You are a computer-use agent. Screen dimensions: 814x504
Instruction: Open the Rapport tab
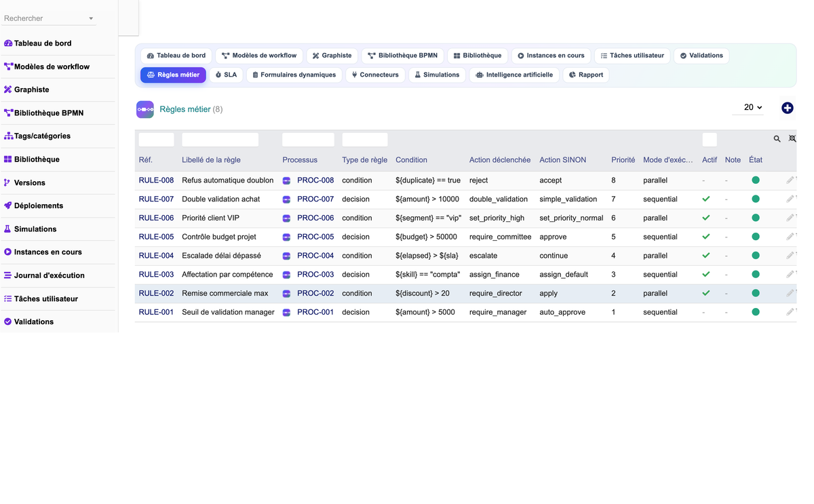585,75
